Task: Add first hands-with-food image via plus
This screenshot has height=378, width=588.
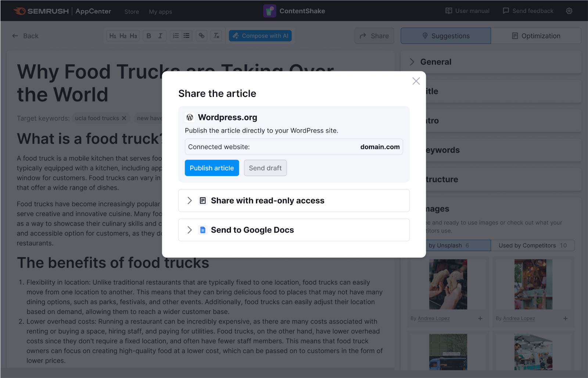Action: 480,318
